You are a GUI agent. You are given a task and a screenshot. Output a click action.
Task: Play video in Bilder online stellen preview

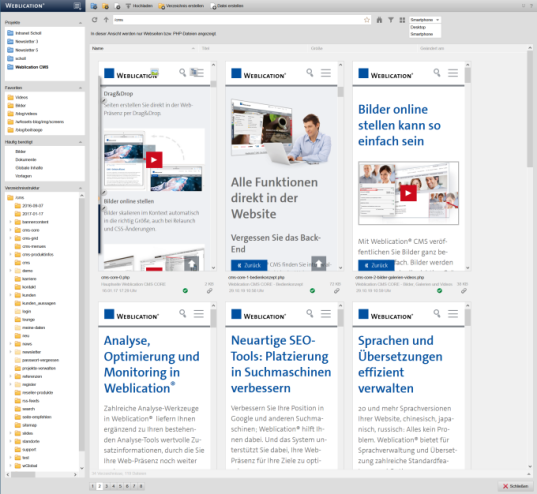pyautogui.click(x=408, y=193)
